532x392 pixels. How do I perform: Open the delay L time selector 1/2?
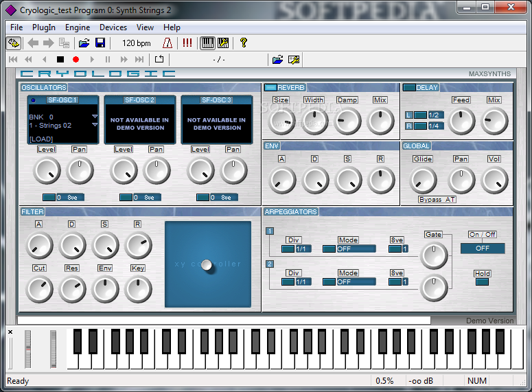tap(429, 115)
